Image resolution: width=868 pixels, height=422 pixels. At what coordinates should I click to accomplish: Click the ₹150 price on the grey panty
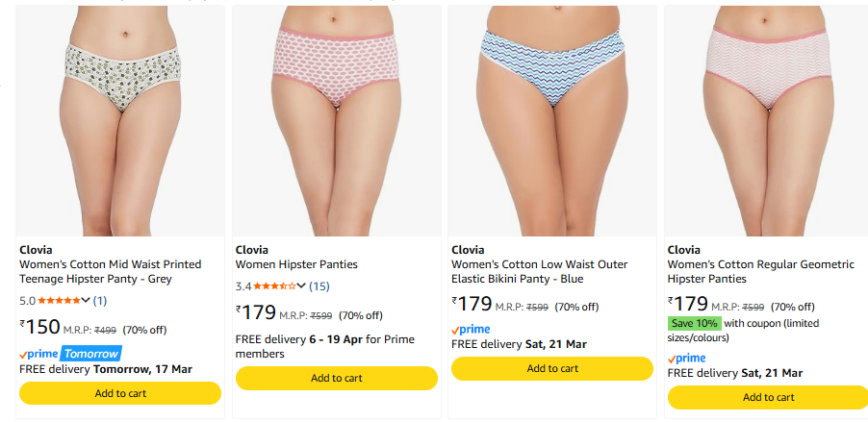pyautogui.click(x=39, y=327)
